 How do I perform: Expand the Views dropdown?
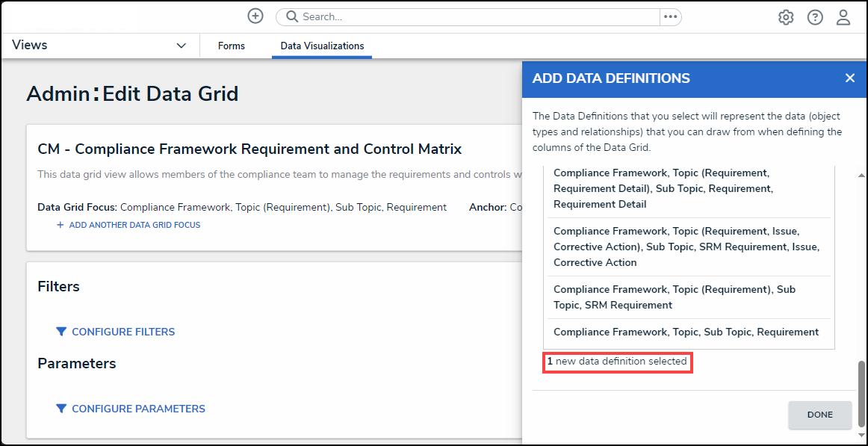(x=181, y=46)
